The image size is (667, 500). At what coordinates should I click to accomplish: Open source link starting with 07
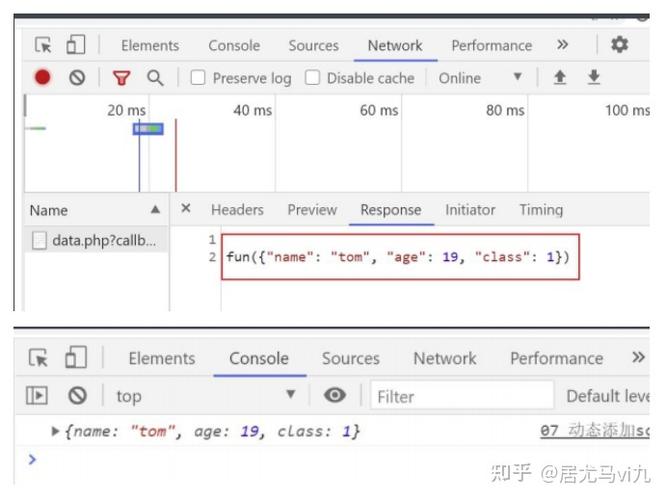click(594, 431)
